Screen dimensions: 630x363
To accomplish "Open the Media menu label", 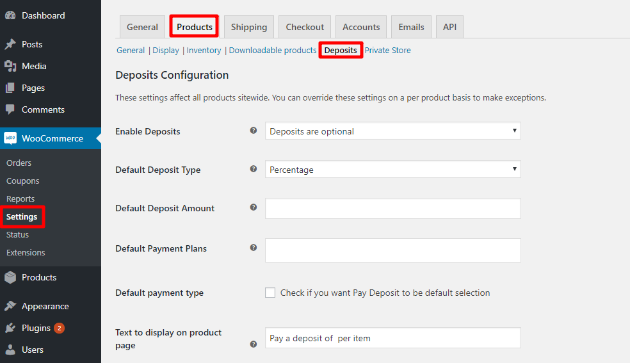I will click(x=34, y=66).
